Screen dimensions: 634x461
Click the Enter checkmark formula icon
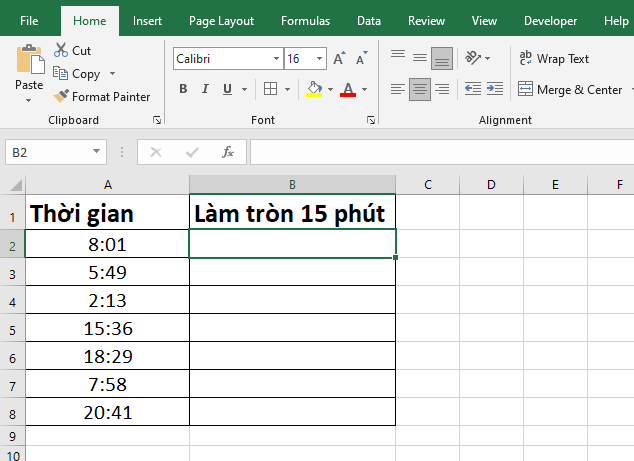click(192, 152)
